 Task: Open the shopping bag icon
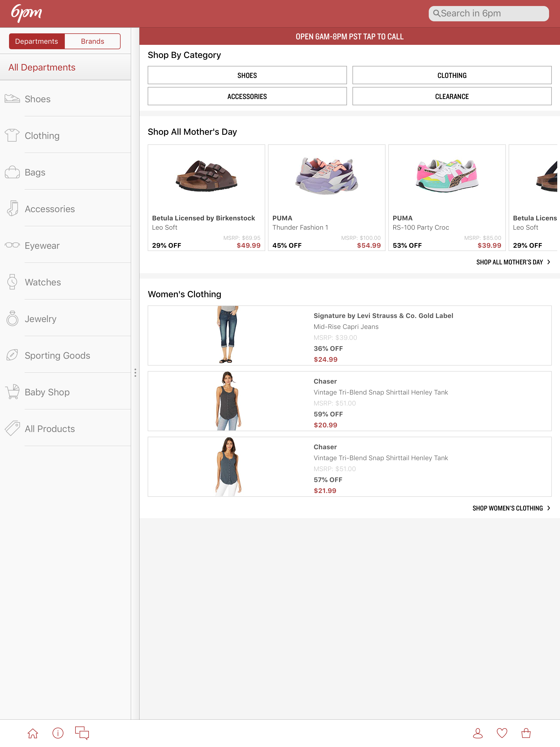526,733
